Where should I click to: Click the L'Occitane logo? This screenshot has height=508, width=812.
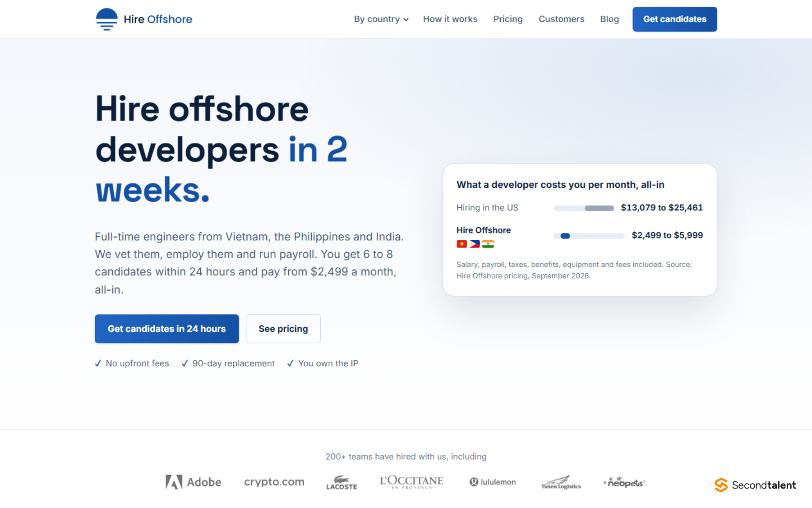pos(411,482)
